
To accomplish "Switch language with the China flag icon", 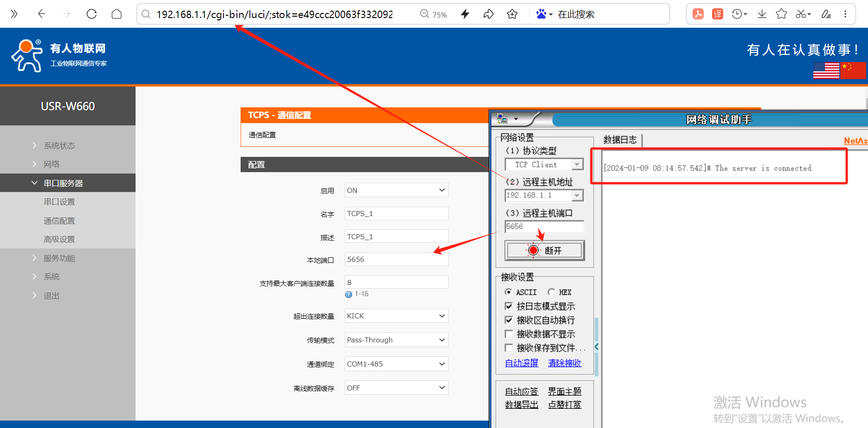I will pos(853,70).
